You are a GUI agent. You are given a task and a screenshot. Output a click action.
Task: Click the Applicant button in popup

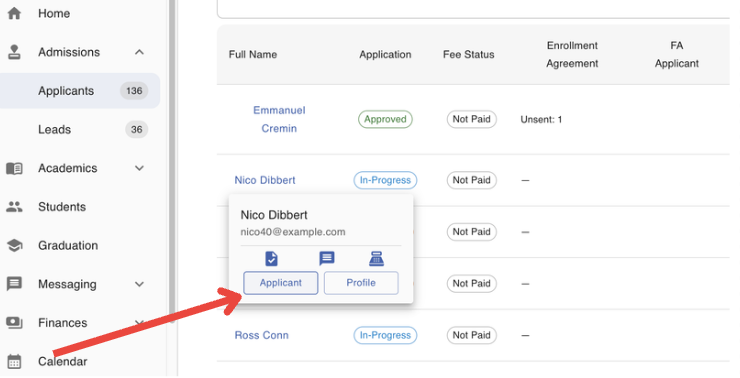pos(281,283)
